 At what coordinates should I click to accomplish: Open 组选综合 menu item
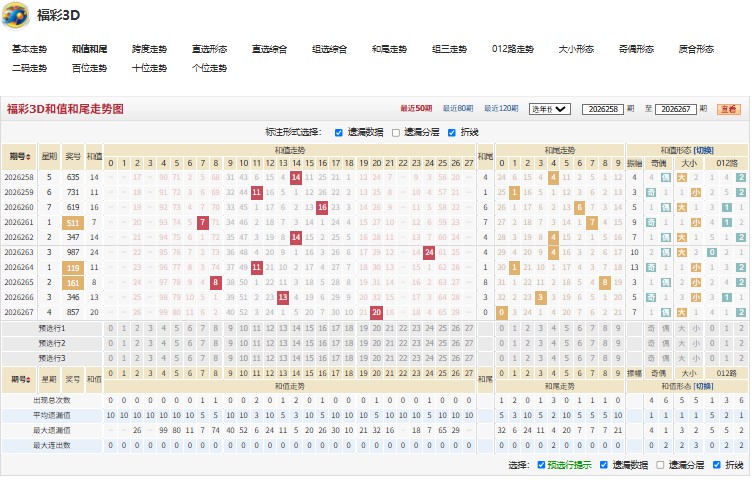click(329, 49)
